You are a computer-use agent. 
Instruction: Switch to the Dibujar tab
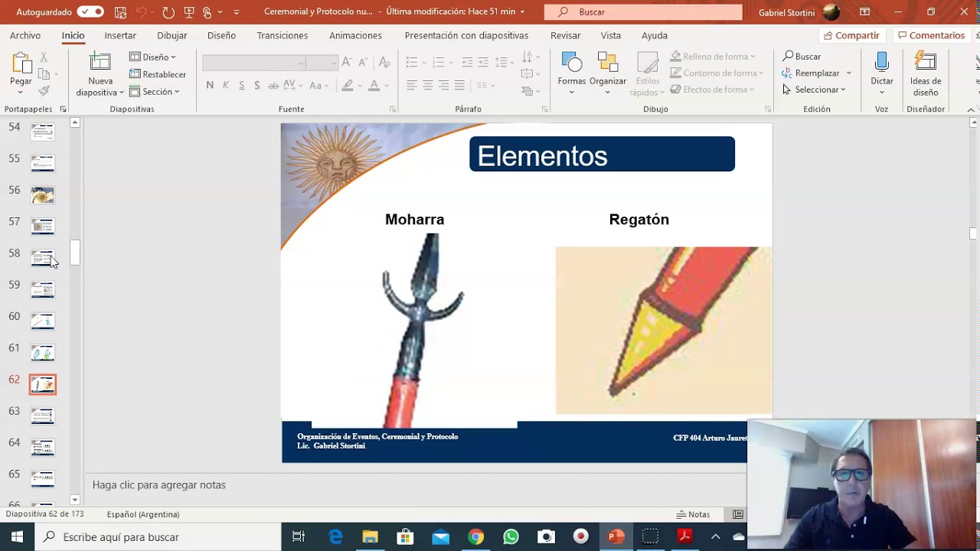click(x=171, y=35)
